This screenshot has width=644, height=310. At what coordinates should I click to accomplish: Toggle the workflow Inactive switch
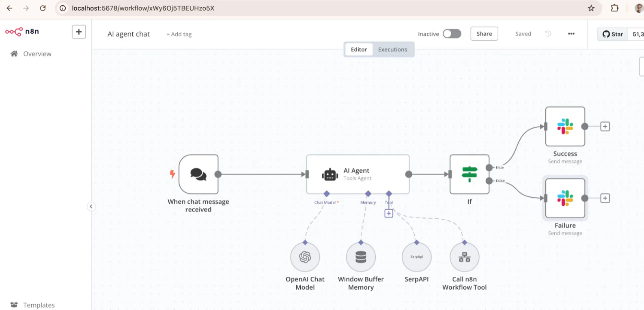pyautogui.click(x=452, y=34)
